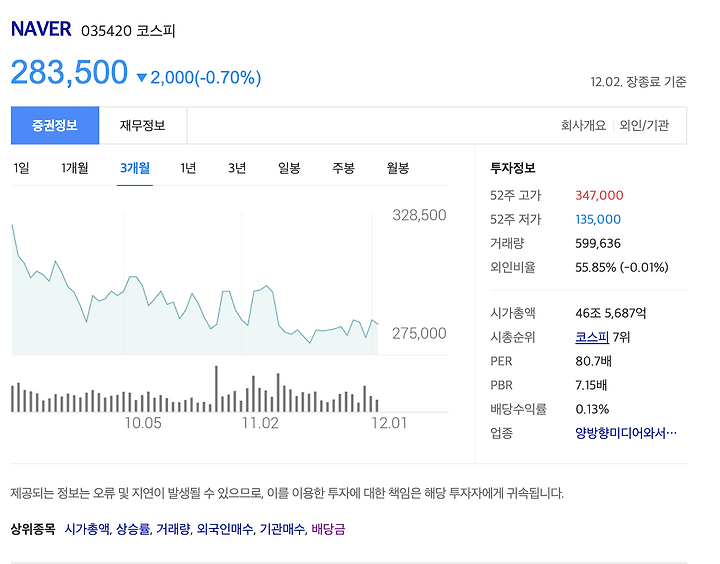This screenshot has width=720, height=564.
Task: Select the 3년 chart period
Action: click(x=237, y=168)
